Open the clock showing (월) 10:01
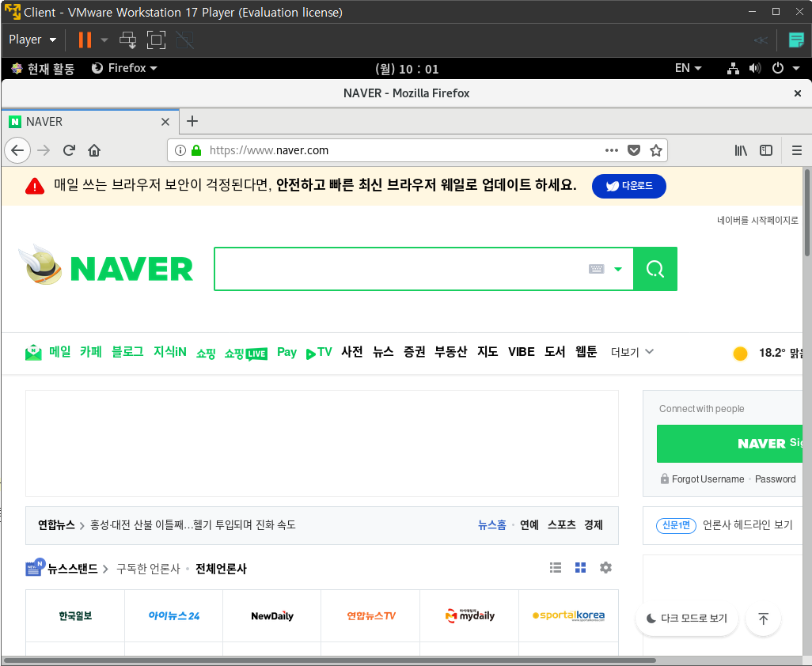Image resolution: width=812 pixels, height=666 pixels. point(407,69)
